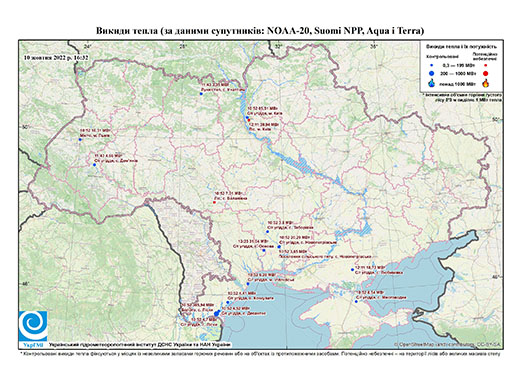520x368 pixels.
Task: Click the '12:11 28.94 МВт' label near Kyiv
Action: (x=265, y=124)
